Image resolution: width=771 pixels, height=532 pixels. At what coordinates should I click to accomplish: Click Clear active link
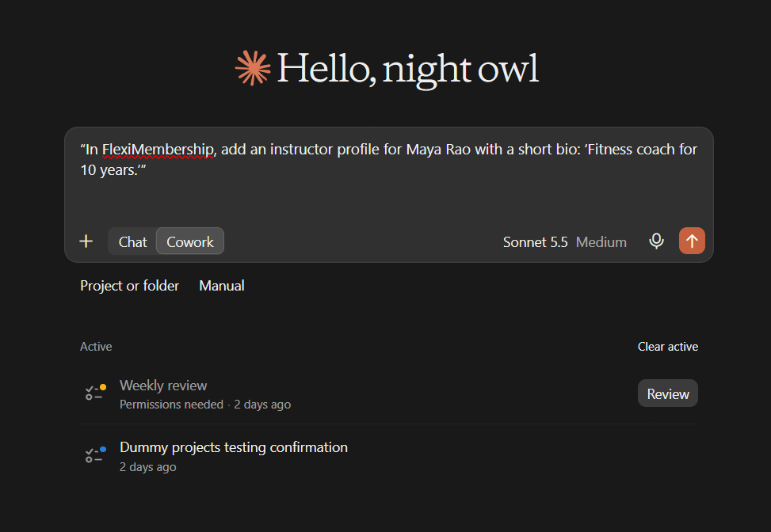(x=668, y=346)
